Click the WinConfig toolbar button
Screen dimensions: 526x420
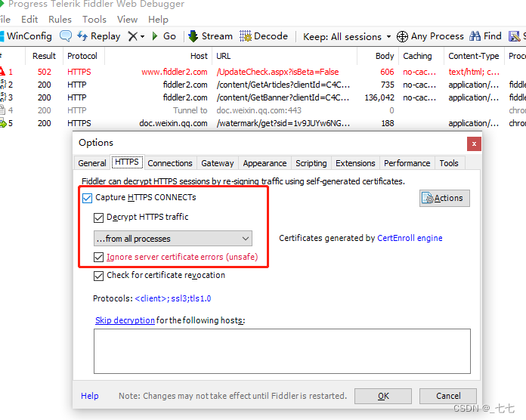26,36
